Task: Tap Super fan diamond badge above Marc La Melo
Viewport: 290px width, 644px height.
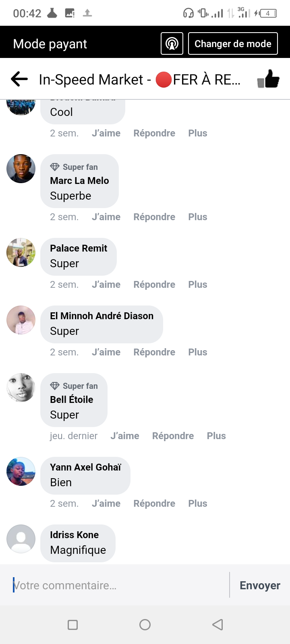Action: coord(55,167)
